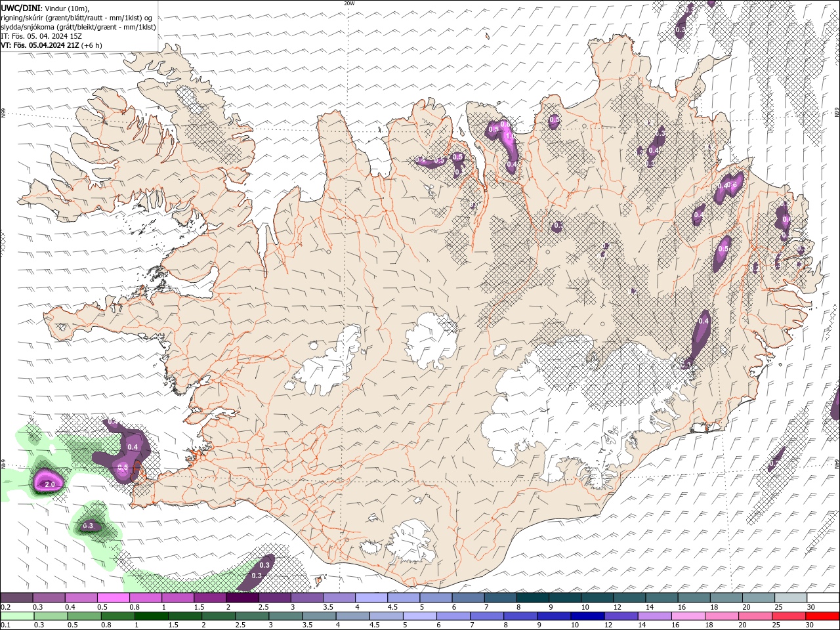
Task: Click the '(+6 h)' forecast offset text
Action: pyautogui.click(x=92, y=45)
